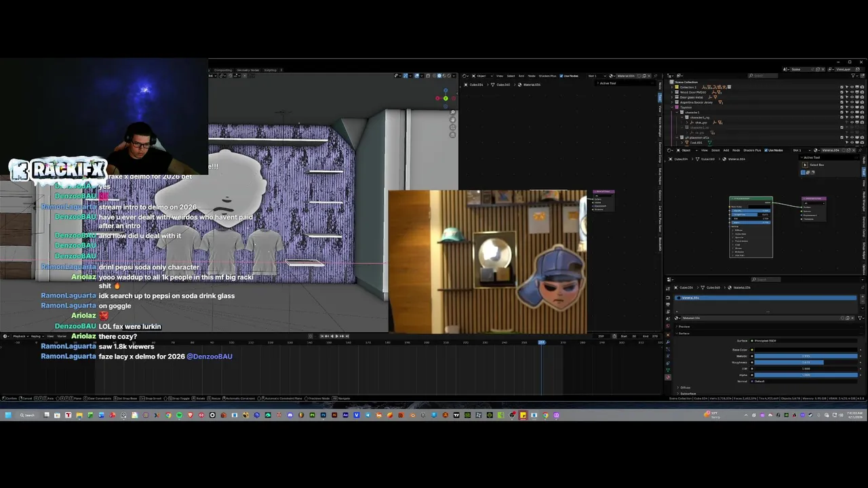Viewport: 868px width, 488px height.
Task: Expand Door glass metal collection
Action: tap(671, 97)
